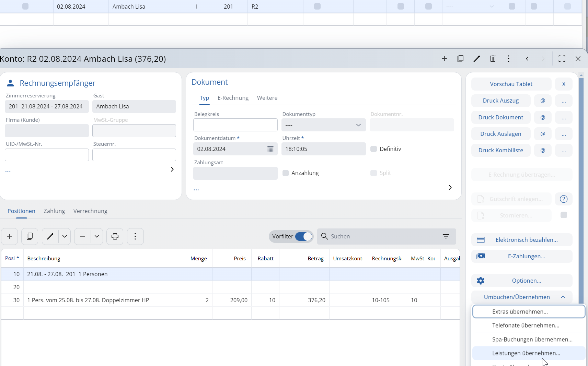
Task: Open the Dokumenttyp dropdown
Action: coord(323,125)
